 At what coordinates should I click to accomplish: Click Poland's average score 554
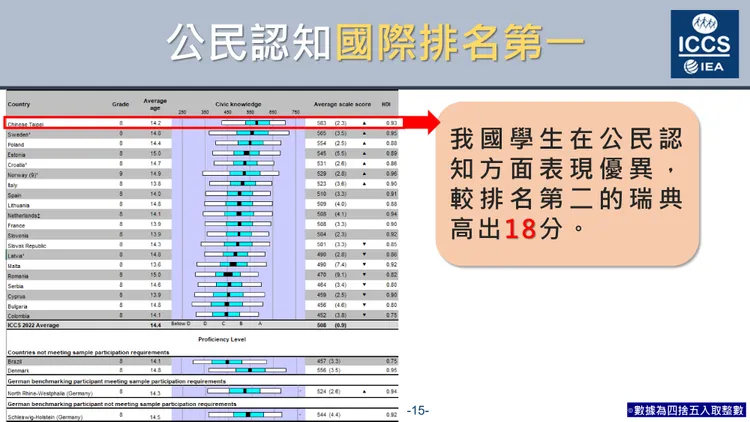321,144
